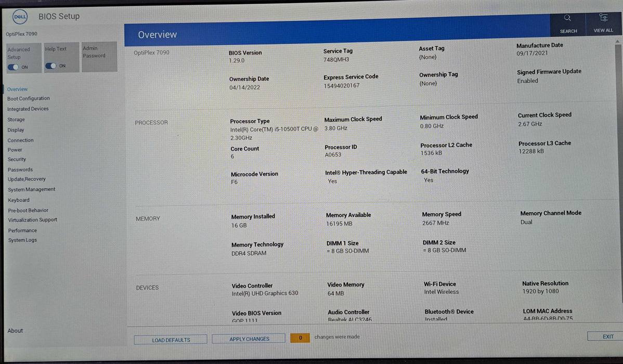This screenshot has width=623, height=364.
Task: Click Processor L2 Cache value 1536 kB
Action: tap(431, 153)
